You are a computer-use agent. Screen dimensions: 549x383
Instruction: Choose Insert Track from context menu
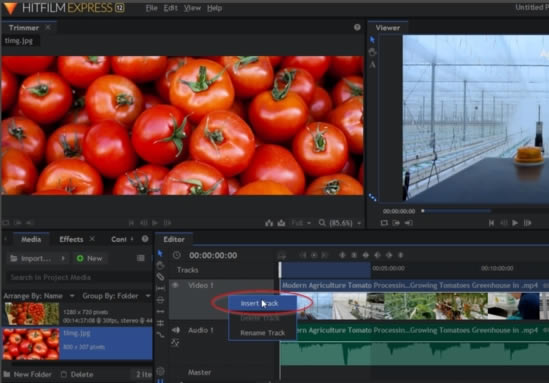click(x=262, y=303)
